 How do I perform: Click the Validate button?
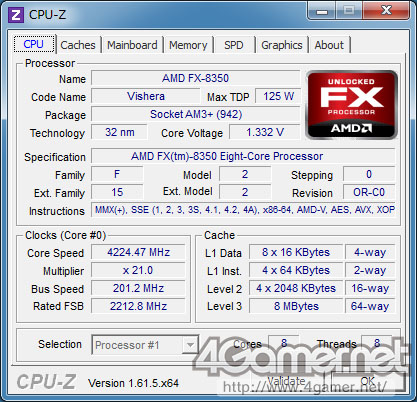(286, 381)
